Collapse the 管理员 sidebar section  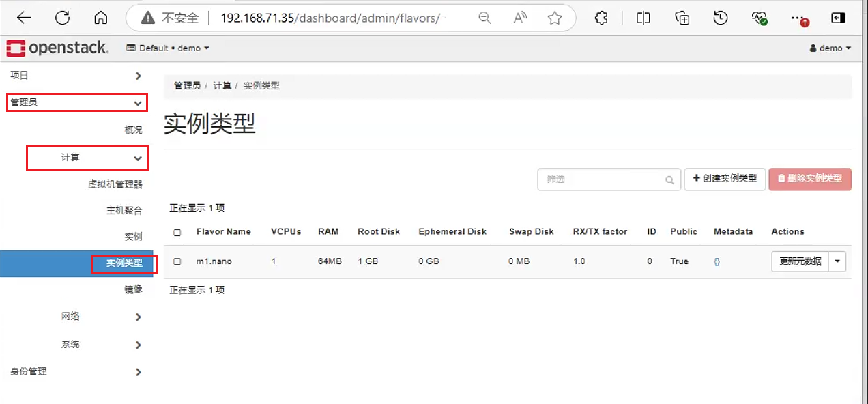pos(76,102)
